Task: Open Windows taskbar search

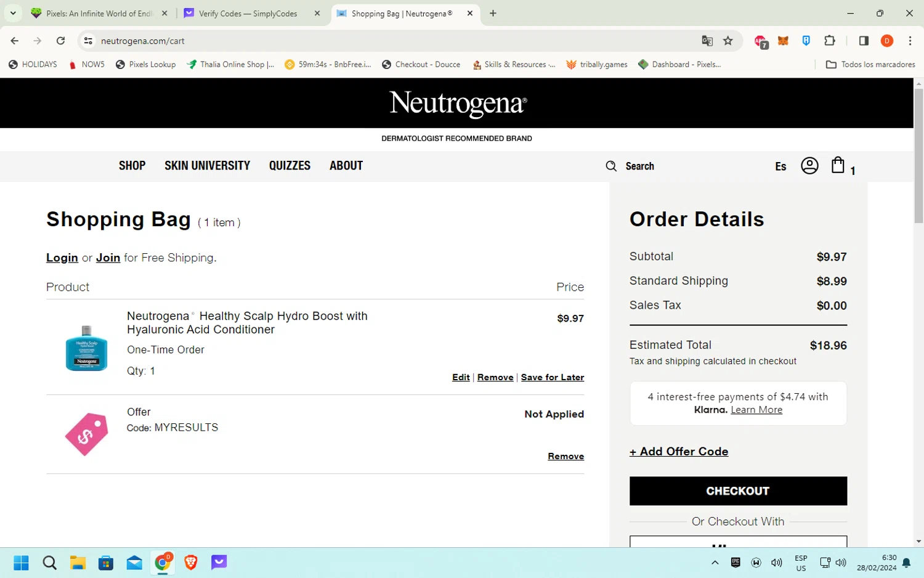Action: click(49, 563)
